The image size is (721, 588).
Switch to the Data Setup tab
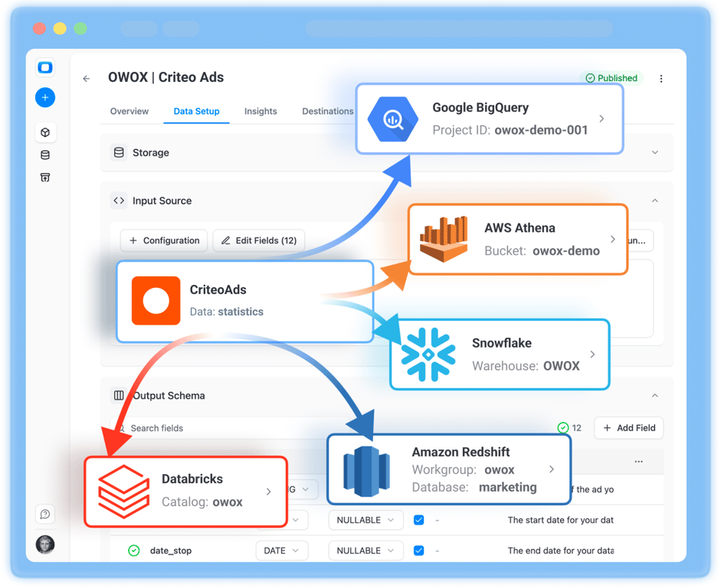(x=196, y=111)
